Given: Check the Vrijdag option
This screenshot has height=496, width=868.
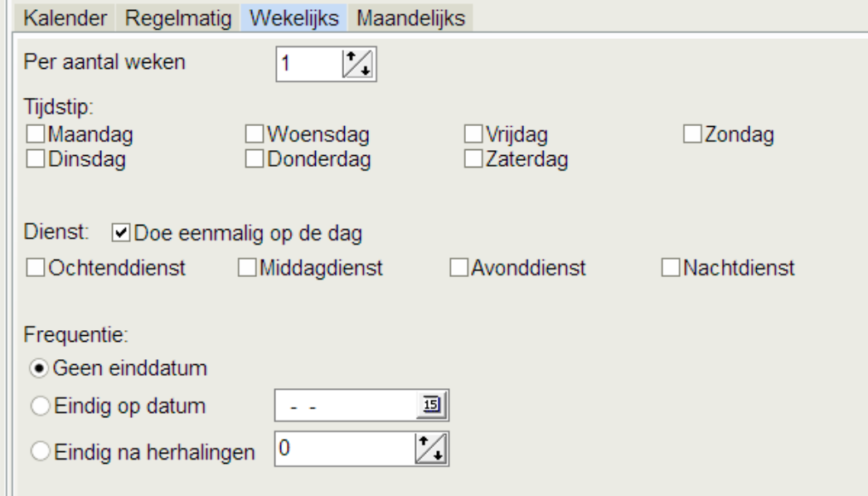Looking at the screenshot, I should click(x=473, y=134).
